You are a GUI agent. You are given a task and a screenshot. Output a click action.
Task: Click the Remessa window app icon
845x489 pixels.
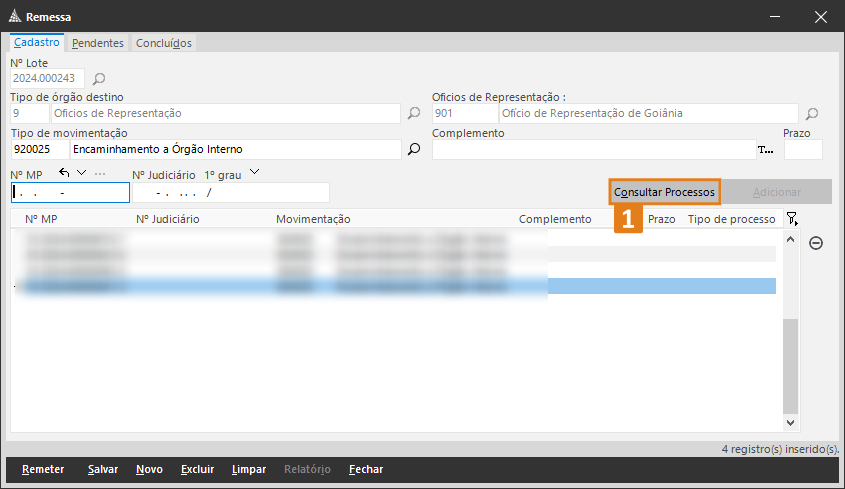point(15,16)
